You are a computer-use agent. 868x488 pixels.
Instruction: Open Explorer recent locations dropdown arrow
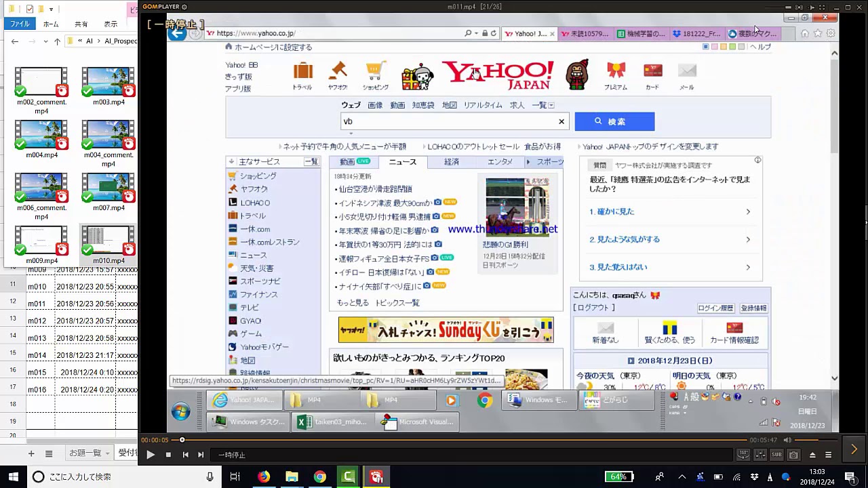pyautogui.click(x=45, y=41)
